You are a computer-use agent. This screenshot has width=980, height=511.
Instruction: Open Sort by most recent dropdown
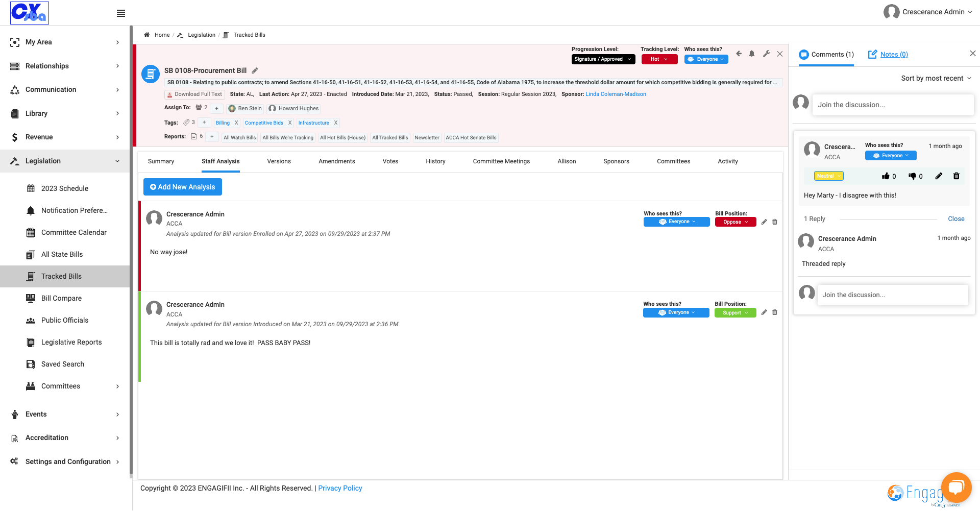pyautogui.click(x=936, y=78)
